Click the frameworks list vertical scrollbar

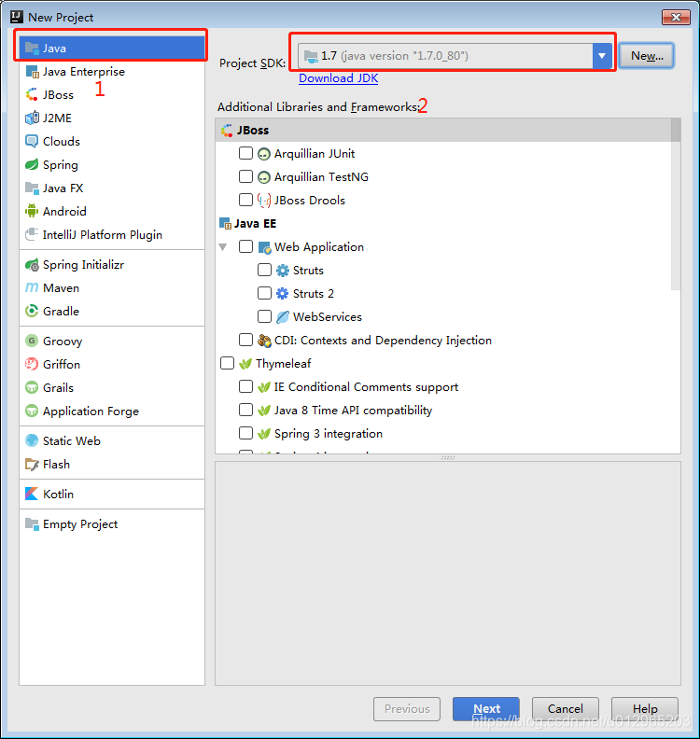[x=676, y=204]
